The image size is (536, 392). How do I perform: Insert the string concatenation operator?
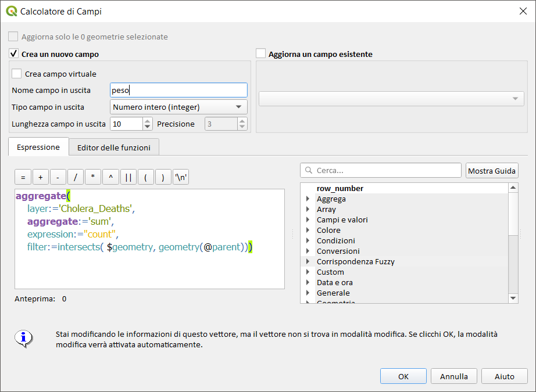[128, 177]
